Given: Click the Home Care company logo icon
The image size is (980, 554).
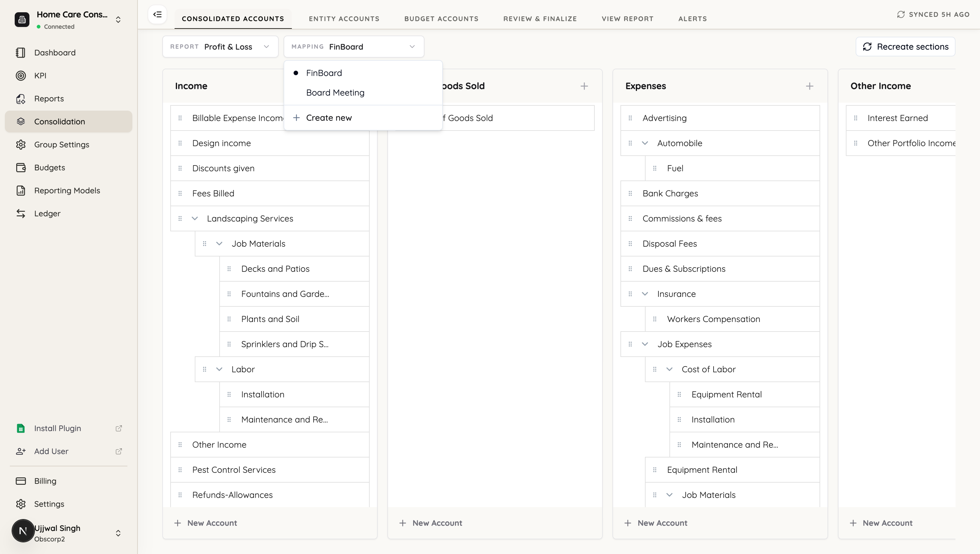Looking at the screenshot, I should point(22,19).
